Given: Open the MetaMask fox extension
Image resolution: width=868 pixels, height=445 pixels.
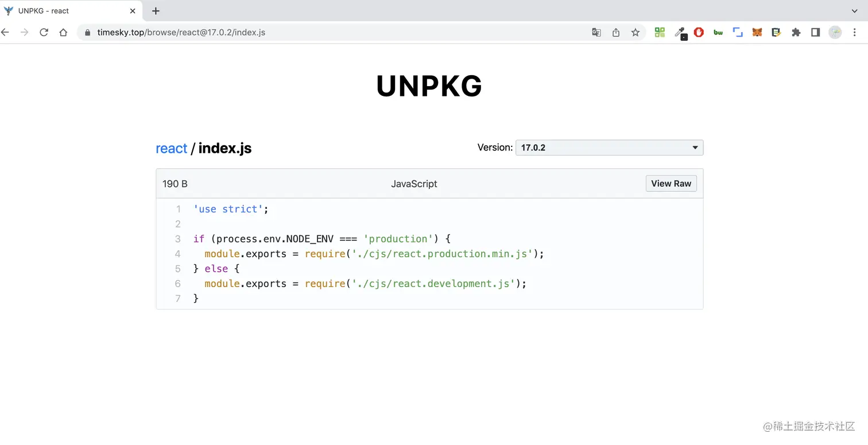Looking at the screenshot, I should click(x=757, y=33).
